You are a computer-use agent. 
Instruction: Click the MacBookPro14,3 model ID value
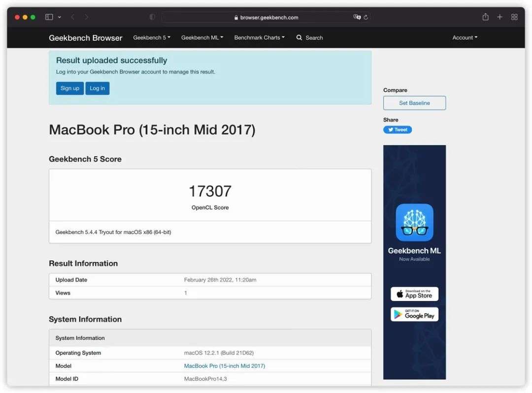tap(205, 379)
